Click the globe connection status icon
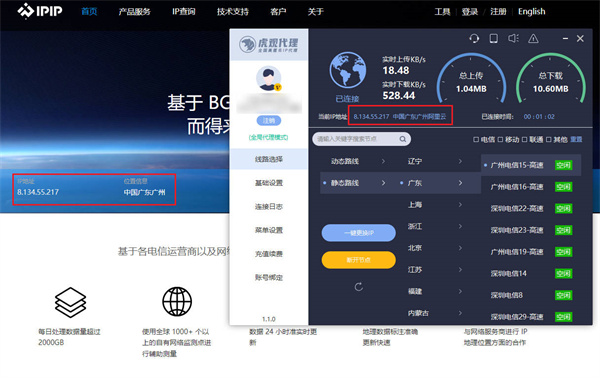This screenshot has width=600, height=378. 347,70
